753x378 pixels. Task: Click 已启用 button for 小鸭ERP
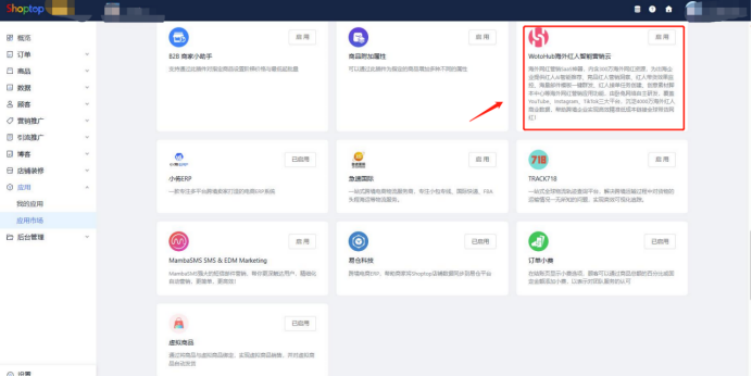(300, 159)
